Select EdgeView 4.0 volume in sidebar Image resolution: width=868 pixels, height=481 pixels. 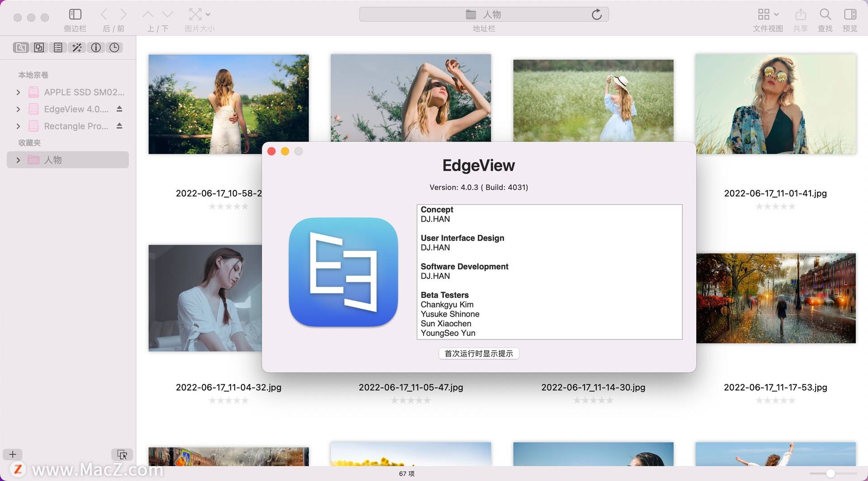(x=68, y=109)
